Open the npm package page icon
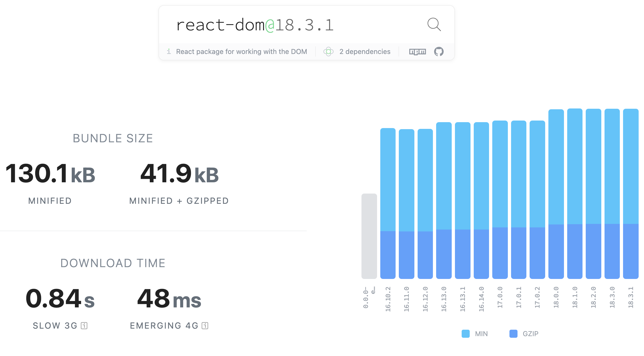The height and width of the screenshot is (356, 644). 417,52
